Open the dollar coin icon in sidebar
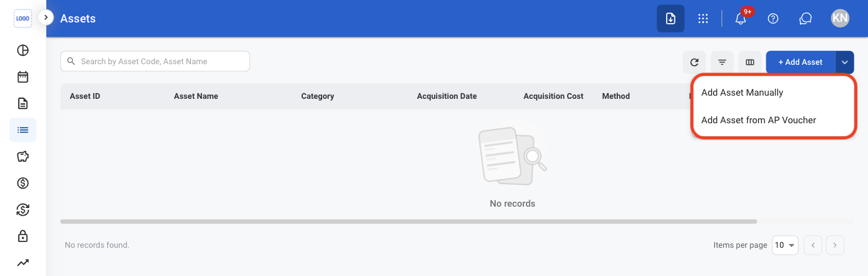The height and width of the screenshot is (276, 868). click(23, 183)
